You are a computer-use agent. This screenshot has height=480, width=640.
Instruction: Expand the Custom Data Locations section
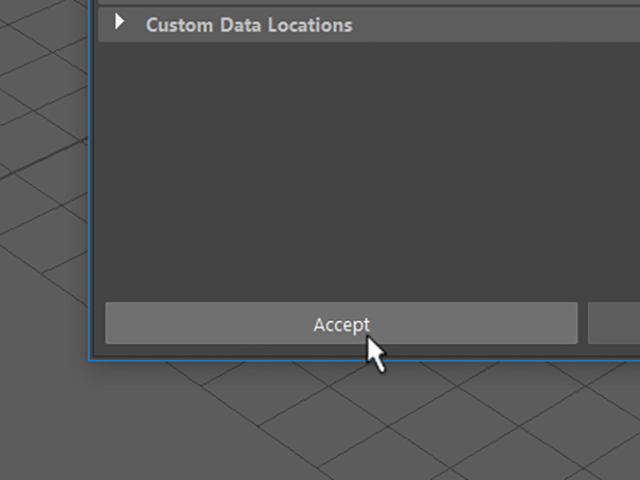coord(120,22)
